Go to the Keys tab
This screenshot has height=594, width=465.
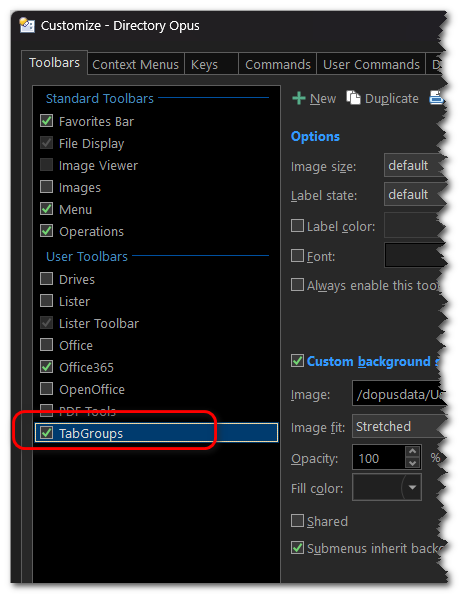(x=211, y=64)
